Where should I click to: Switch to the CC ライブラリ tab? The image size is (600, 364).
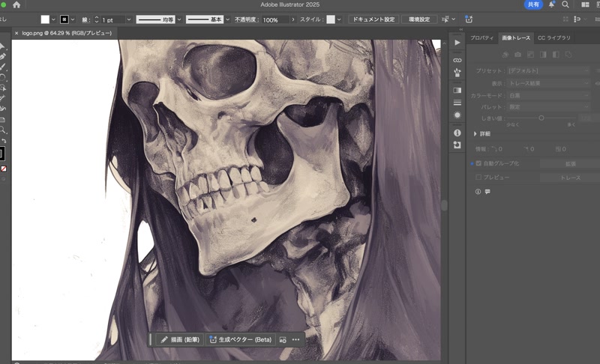pyautogui.click(x=553, y=37)
